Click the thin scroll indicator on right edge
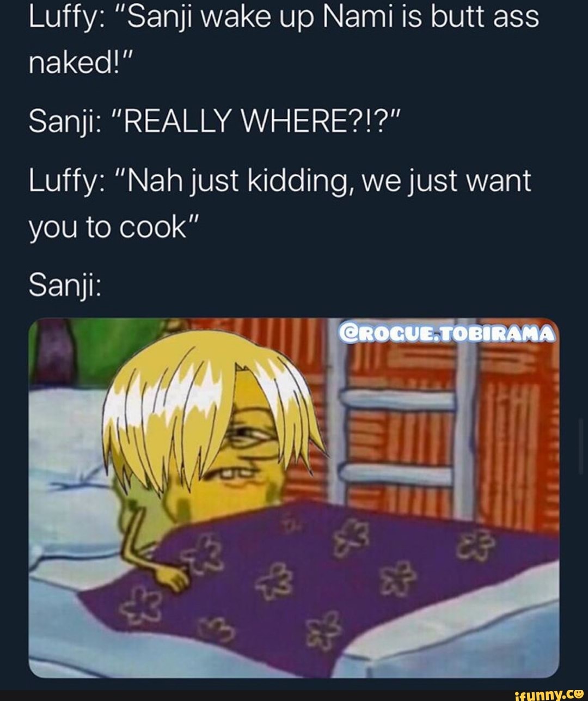Image resolution: width=588 pixels, height=701 pixels. 581,446
